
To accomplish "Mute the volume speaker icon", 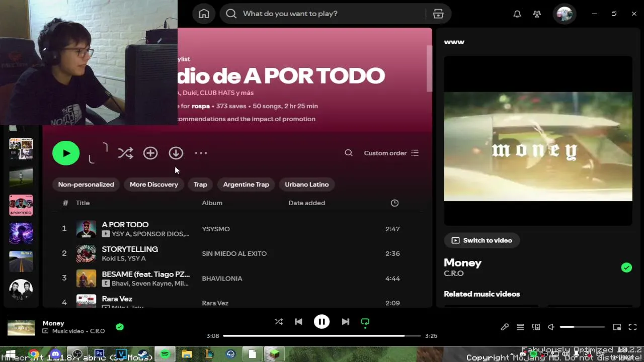I will pyautogui.click(x=551, y=327).
